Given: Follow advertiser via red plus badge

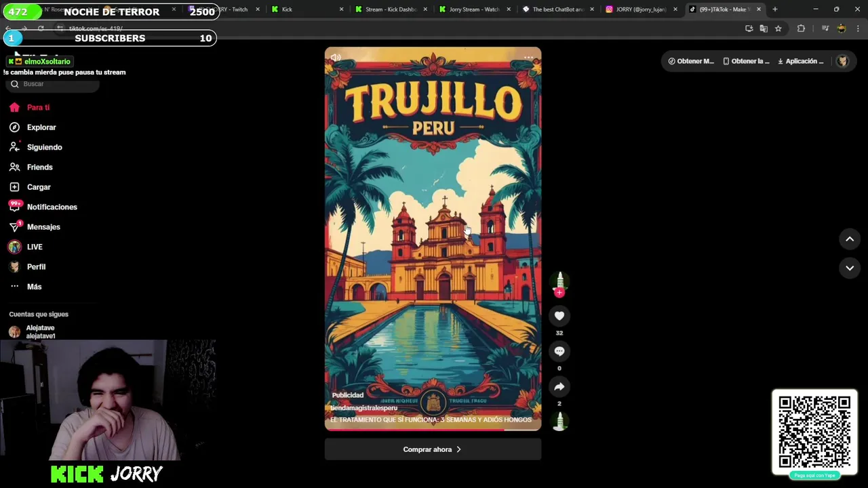Looking at the screenshot, I should click(559, 292).
